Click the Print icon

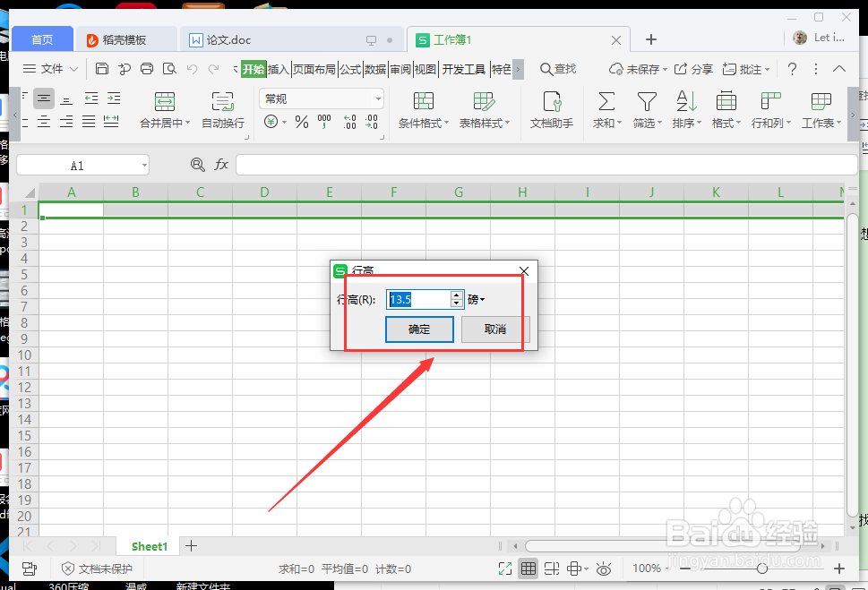click(147, 69)
